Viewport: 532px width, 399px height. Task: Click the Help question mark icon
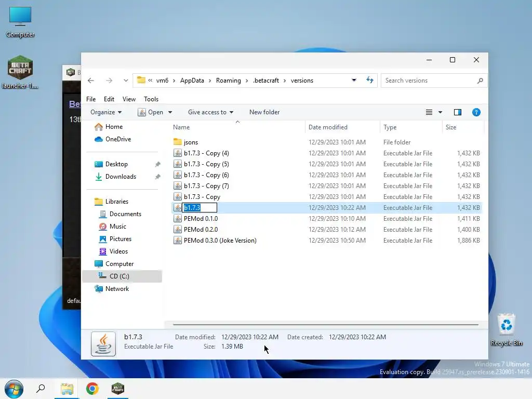[x=476, y=112]
